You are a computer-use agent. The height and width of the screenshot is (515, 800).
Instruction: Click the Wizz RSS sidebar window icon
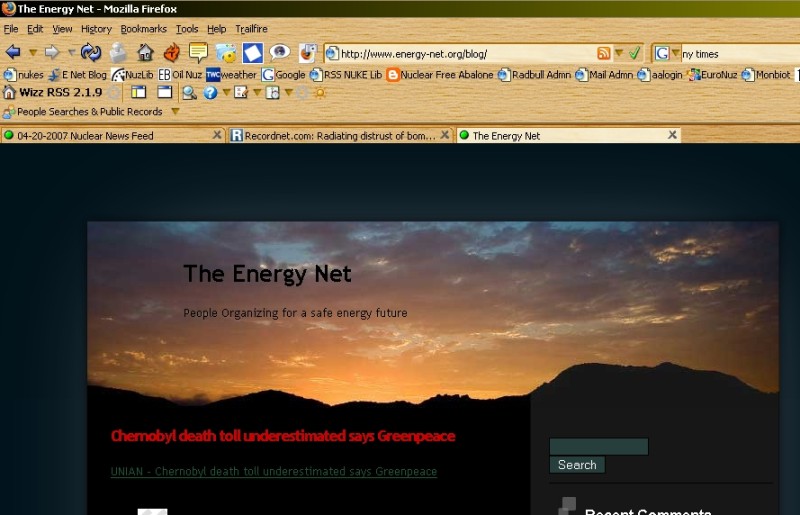click(139, 92)
